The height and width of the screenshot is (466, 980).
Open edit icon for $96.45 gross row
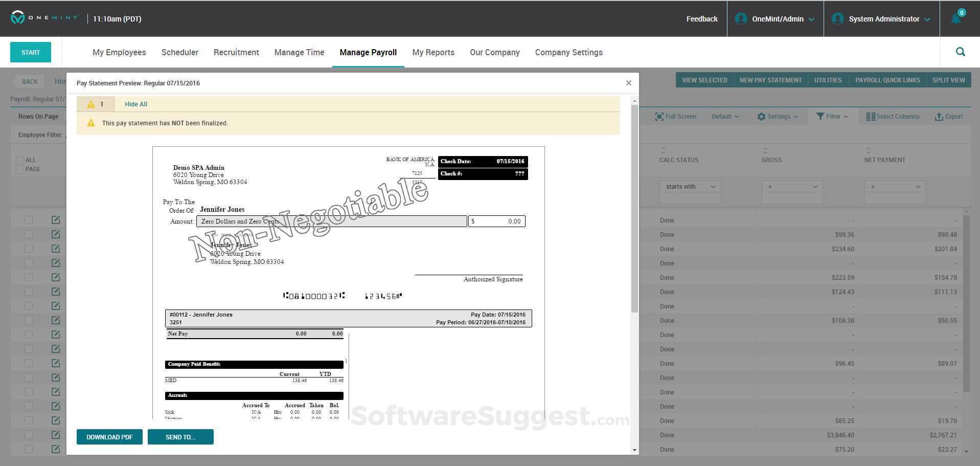[x=56, y=363]
